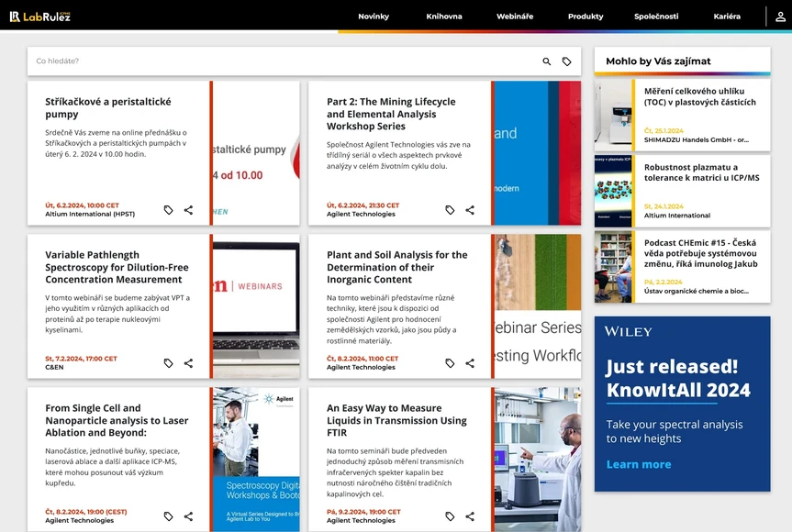This screenshot has height=532, width=792.
Task: Open 'Plant and Soil Analysis' webinar title
Action: click(x=397, y=267)
